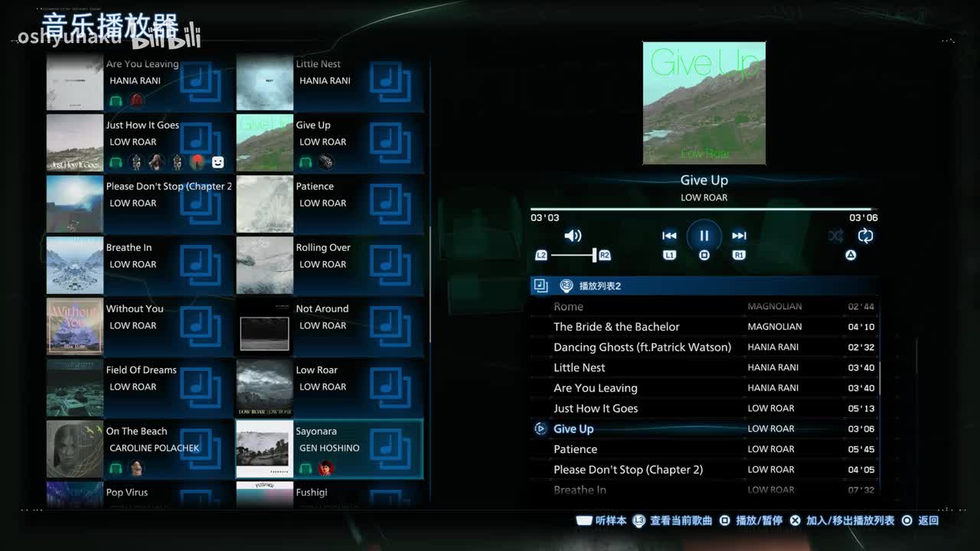Image resolution: width=980 pixels, height=551 pixels.
Task: Click the smiley face icon on Just How It Goes tile
Action: (x=217, y=161)
